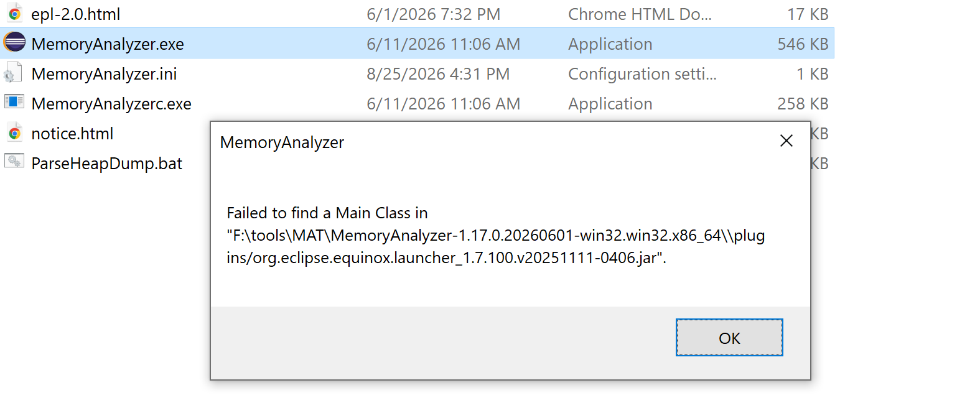Click the Chrome icon beside notice.html
Viewport: 980px width, 403px height.
pyautogui.click(x=14, y=133)
